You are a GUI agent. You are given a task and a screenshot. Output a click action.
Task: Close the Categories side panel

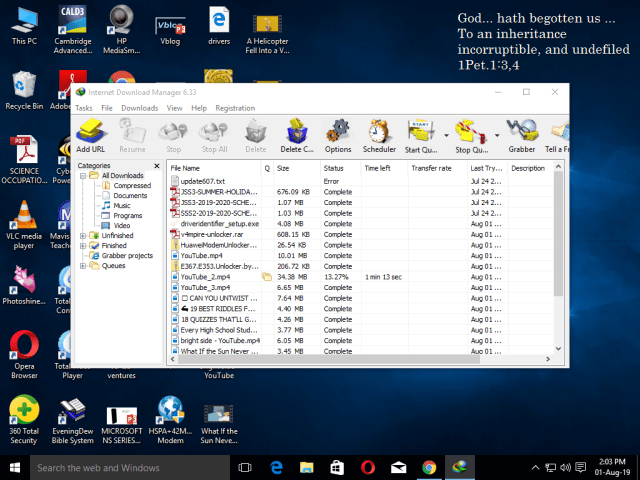(156, 166)
